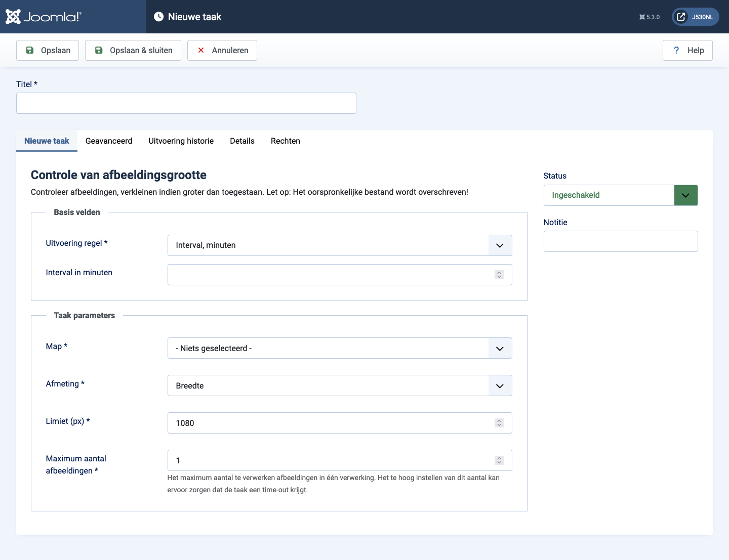Image resolution: width=729 pixels, height=560 pixels.
Task: Open the Rechten tab
Action: pyautogui.click(x=286, y=141)
